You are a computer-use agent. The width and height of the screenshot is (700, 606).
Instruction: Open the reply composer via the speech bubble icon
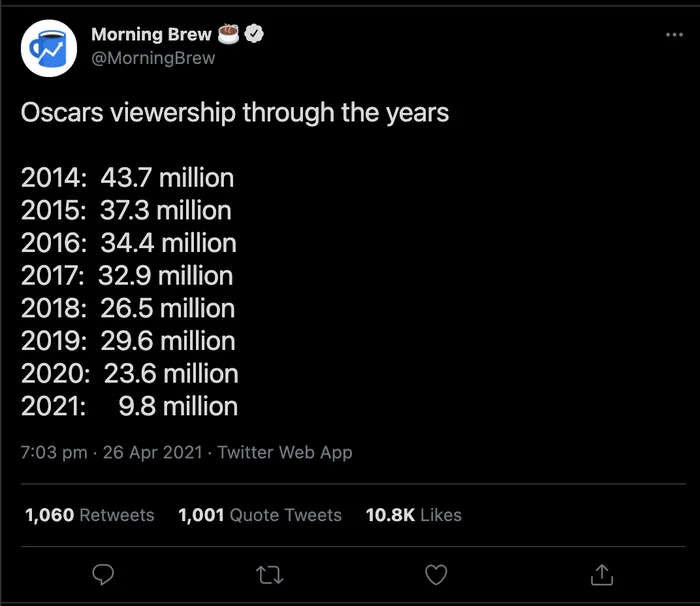point(104,575)
